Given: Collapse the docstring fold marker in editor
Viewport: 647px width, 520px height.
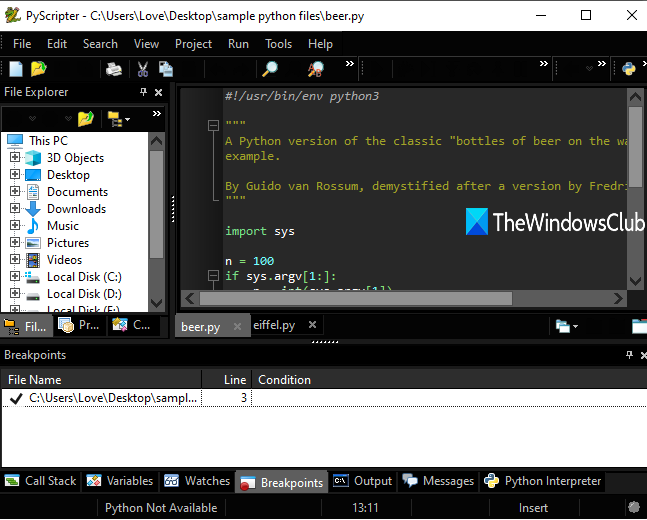Looking at the screenshot, I should pos(211,126).
